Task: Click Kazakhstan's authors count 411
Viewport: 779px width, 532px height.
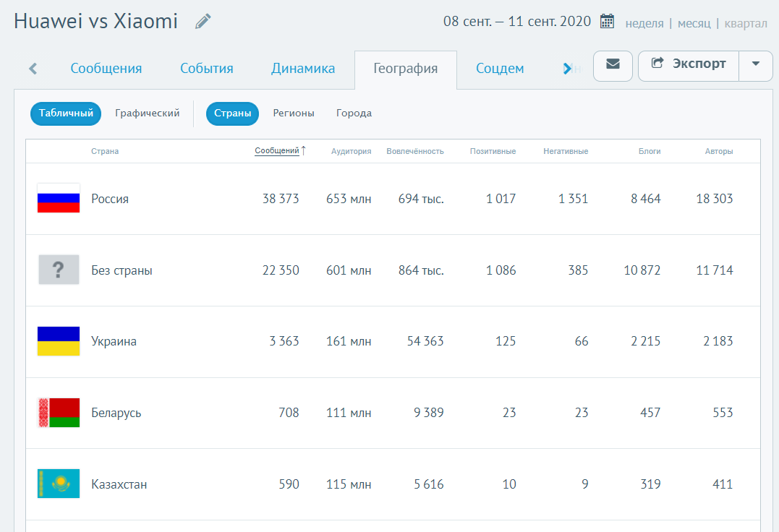Action: pos(723,484)
